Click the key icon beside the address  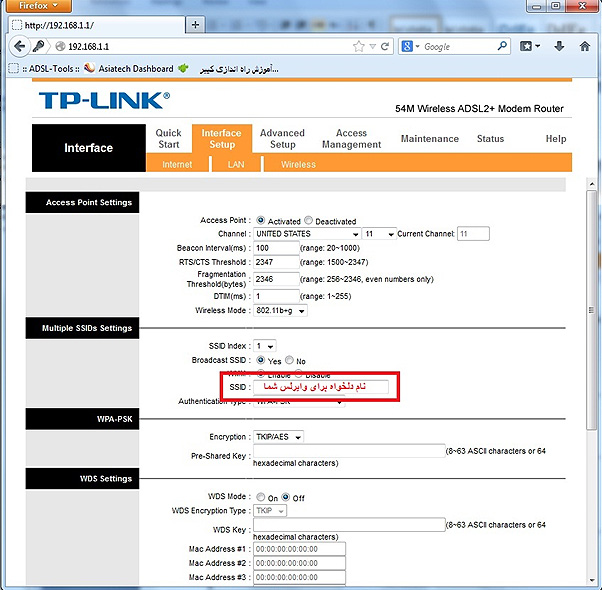pyautogui.click(x=38, y=46)
